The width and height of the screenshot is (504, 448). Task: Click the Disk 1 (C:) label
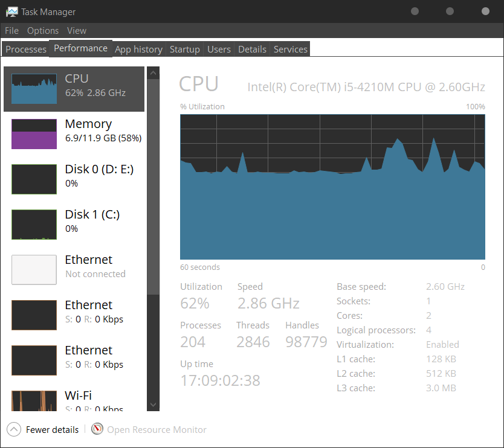[92, 214]
